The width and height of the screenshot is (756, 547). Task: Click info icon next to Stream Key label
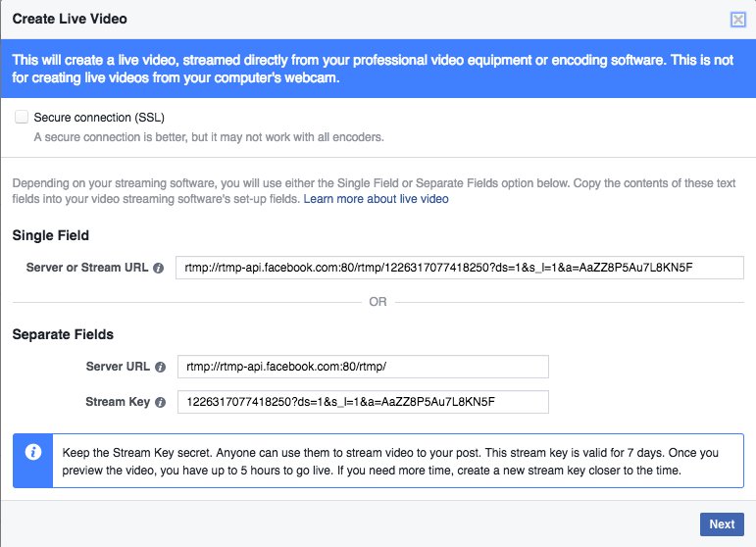tap(159, 402)
